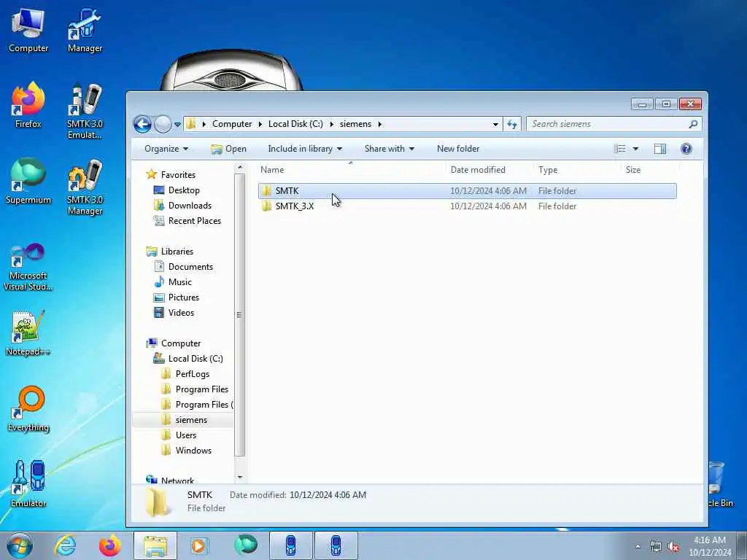Viewport: 747px width, 560px height.
Task: Open the Manager desktop shortcut
Action: (85, 29)
